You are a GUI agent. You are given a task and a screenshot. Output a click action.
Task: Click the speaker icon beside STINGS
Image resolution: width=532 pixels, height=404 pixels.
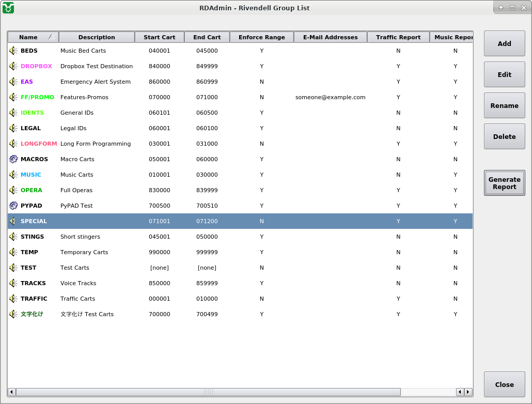13,237
